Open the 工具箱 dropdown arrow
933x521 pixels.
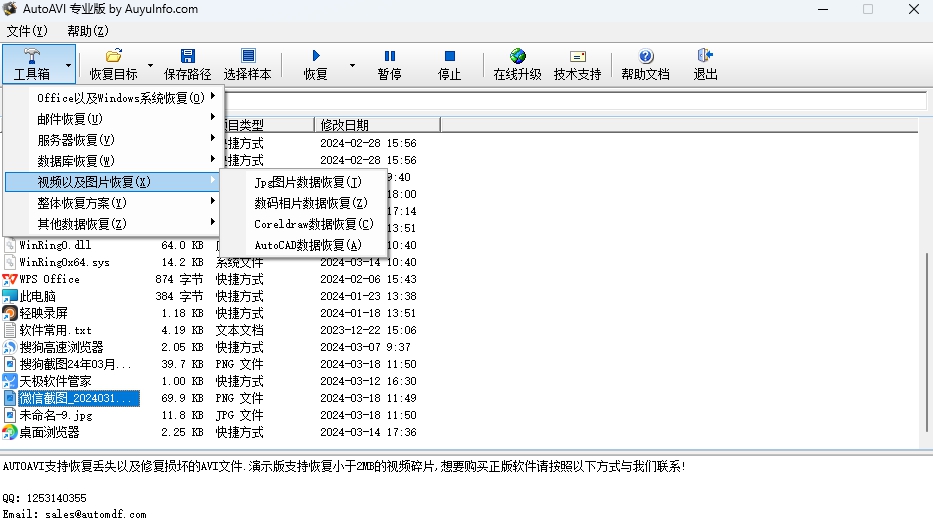68,65
